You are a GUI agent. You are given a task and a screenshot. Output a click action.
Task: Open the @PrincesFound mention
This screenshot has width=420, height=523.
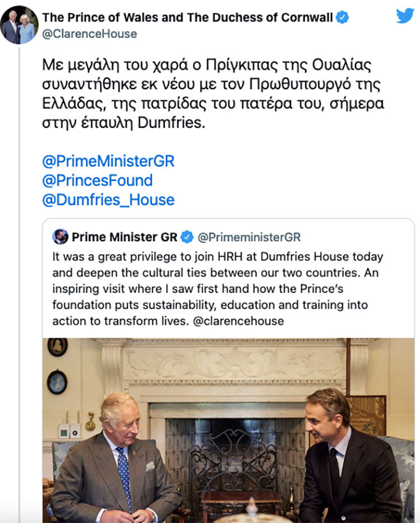pos(97,180)
